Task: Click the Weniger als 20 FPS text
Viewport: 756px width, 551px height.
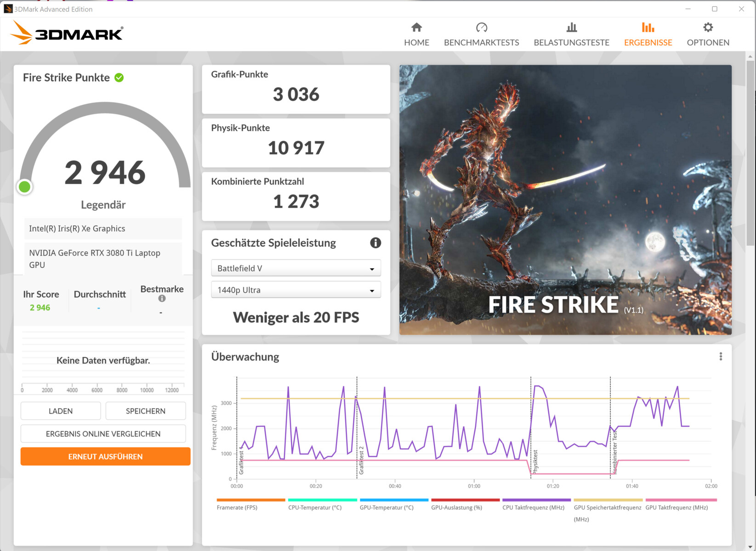Action: tap(296, 317)
